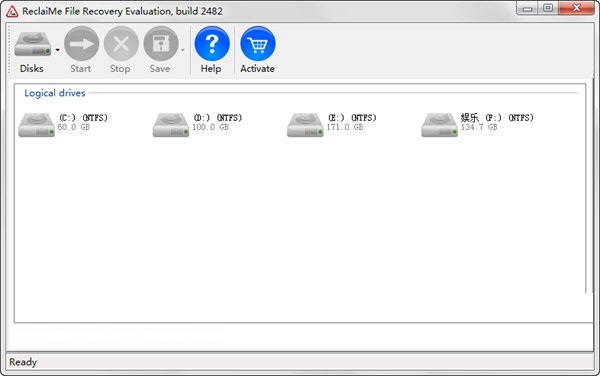This screenshot has height=376, width=600.
Task: Click the Logical drives group header
Action: tap(55, 93)
